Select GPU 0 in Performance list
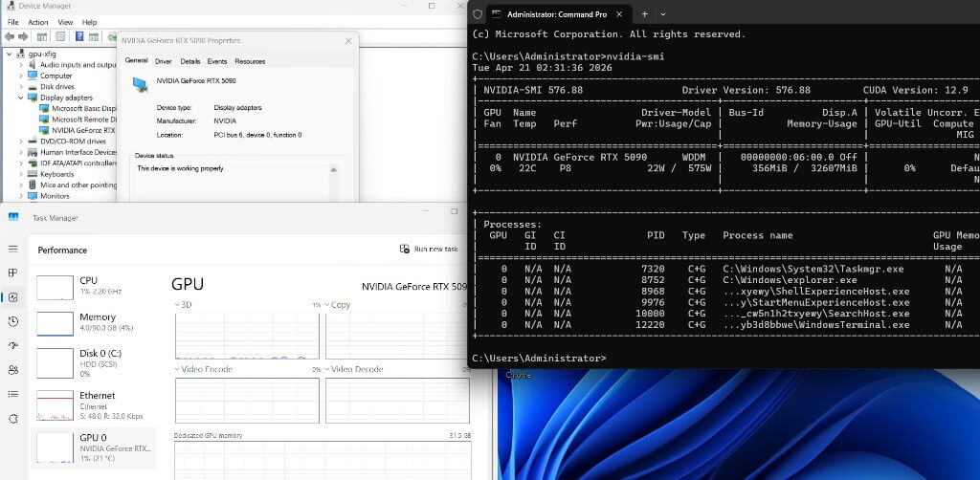This screenshot has height=480, width=980. (x=93, y=448)
